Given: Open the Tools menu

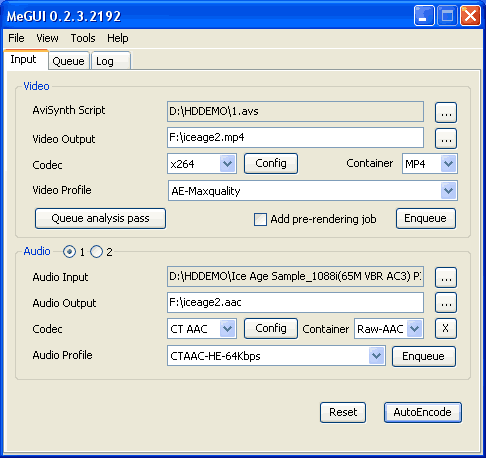Looking at the screenshot, I should coord(83,38).
